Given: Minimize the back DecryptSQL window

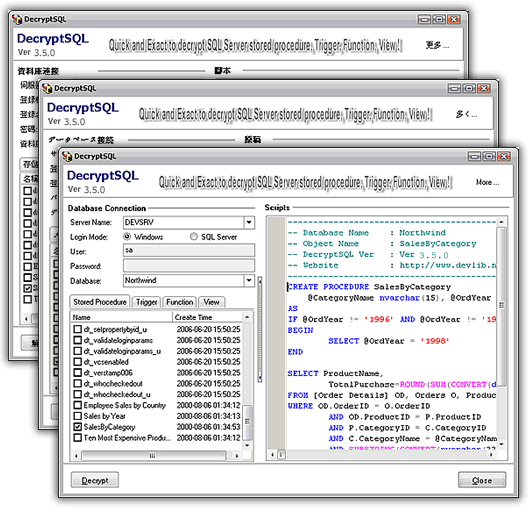Looking at the screenshot, I should [425, 20].
